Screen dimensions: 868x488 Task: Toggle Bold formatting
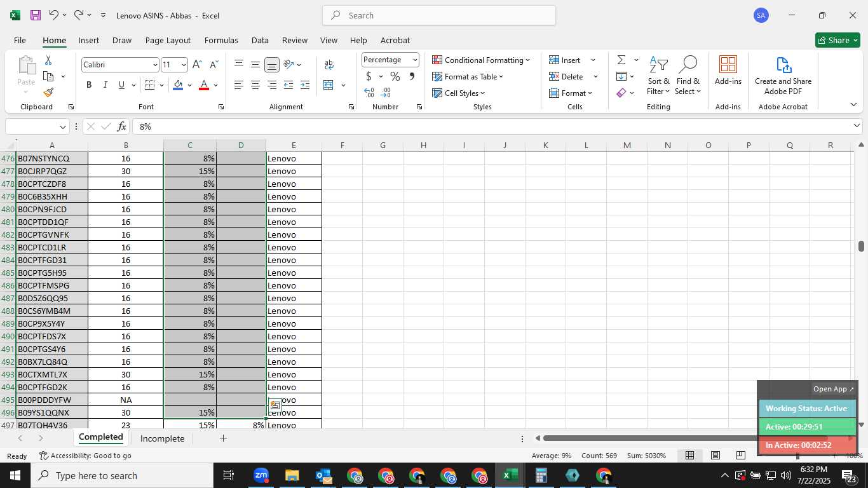[89, 85]
